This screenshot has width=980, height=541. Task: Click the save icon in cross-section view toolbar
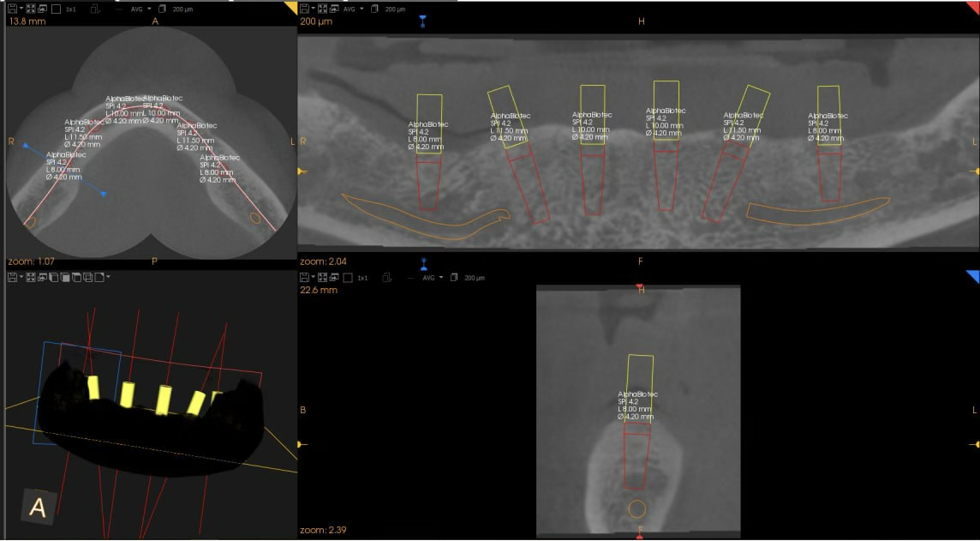(x=304, y=277)
